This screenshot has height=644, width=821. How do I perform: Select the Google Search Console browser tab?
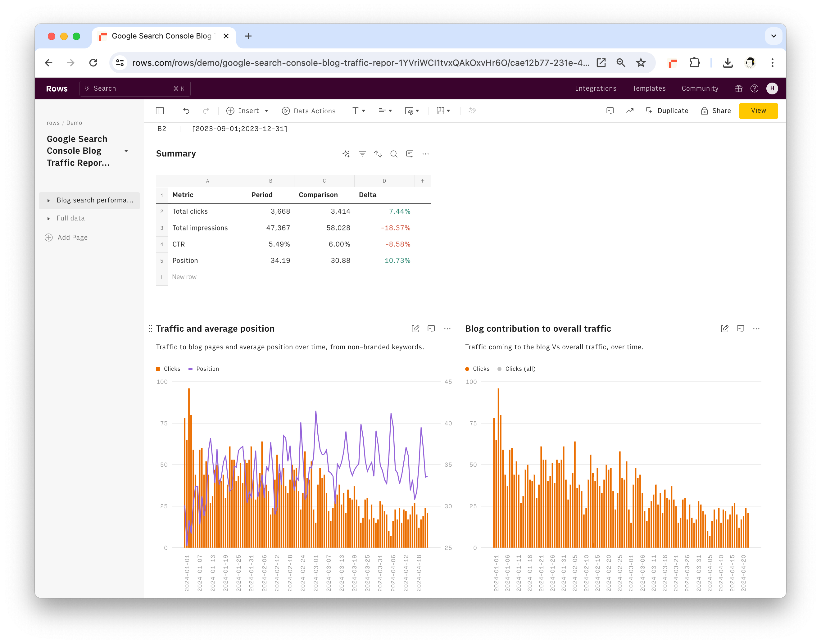(x=164, y=36)
